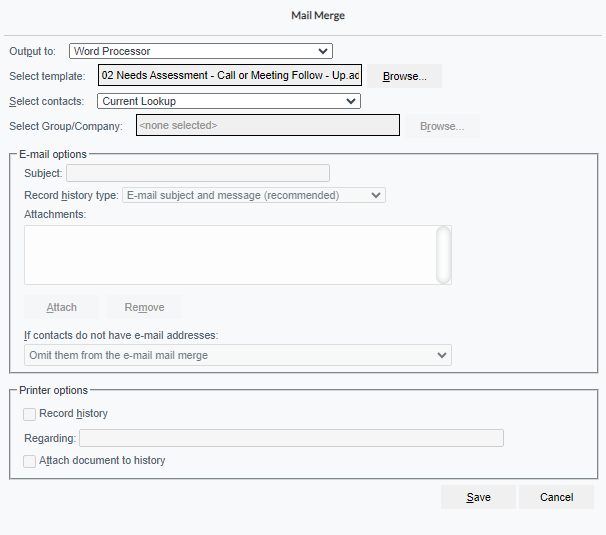Click the Printer options group heading
Image resolution: width=606 pixels, height=535 pixels.
pyautogui.click(x=53, y=390)
